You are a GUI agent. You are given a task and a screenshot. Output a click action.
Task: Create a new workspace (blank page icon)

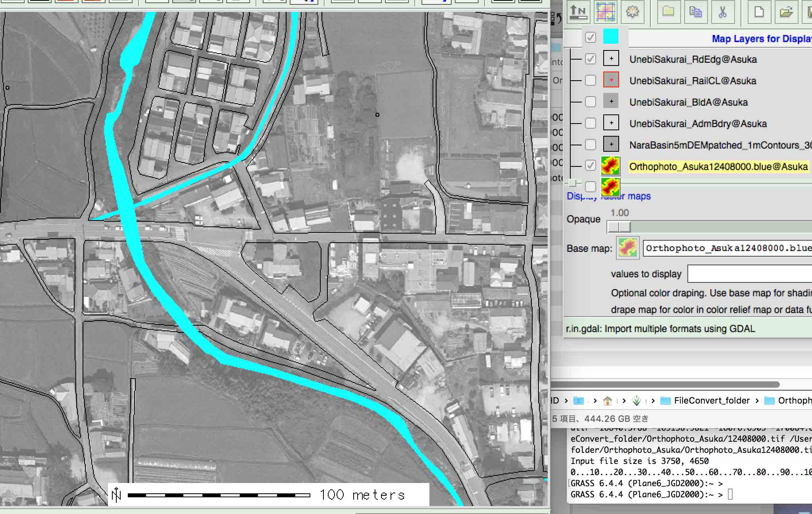point(759,12)
